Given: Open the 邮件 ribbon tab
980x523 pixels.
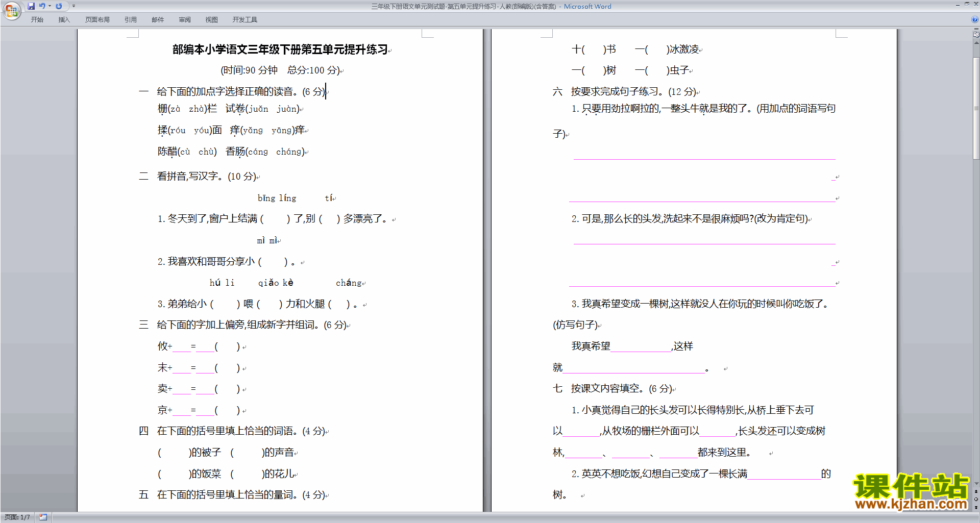Looking at the screenshot, I should coord(158,19).
